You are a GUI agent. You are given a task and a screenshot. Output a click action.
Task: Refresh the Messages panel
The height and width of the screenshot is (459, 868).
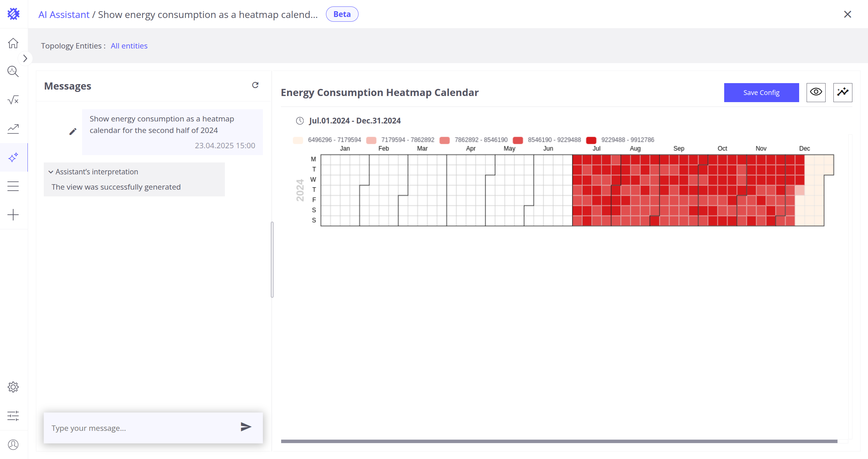click(x=255, y=85)
